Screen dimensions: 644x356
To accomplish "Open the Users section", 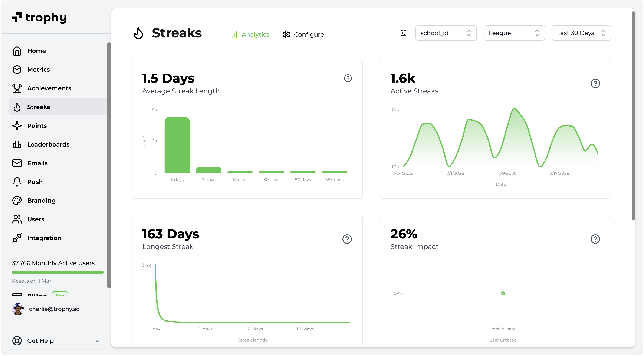I will [x=36, y=219].
